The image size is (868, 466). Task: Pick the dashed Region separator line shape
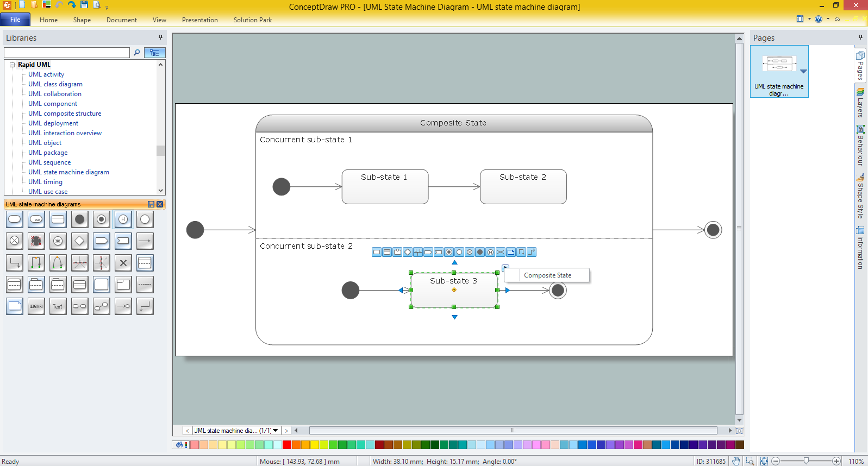coord(145,285)
